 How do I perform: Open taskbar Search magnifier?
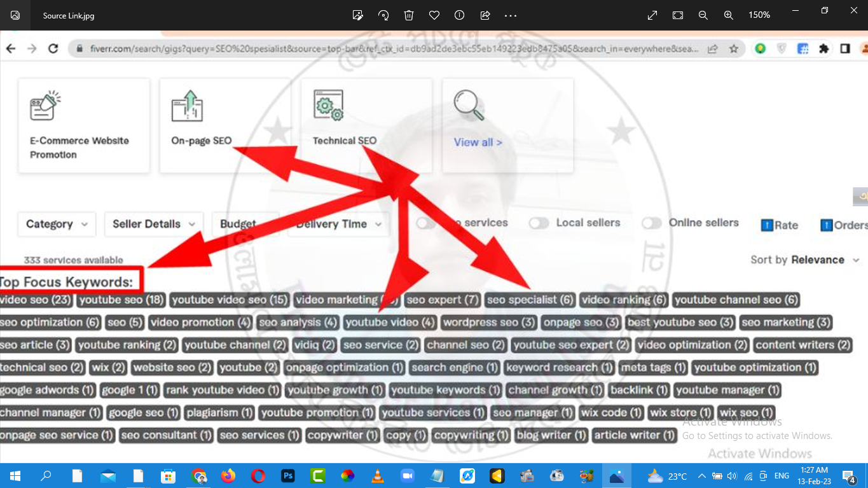coord(46,475)
